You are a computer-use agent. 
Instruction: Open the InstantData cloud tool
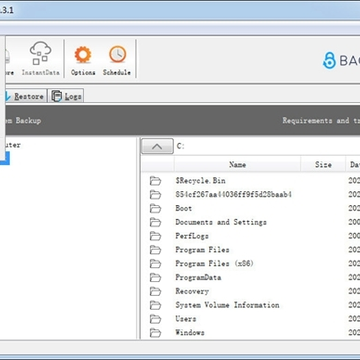point(41,58)
